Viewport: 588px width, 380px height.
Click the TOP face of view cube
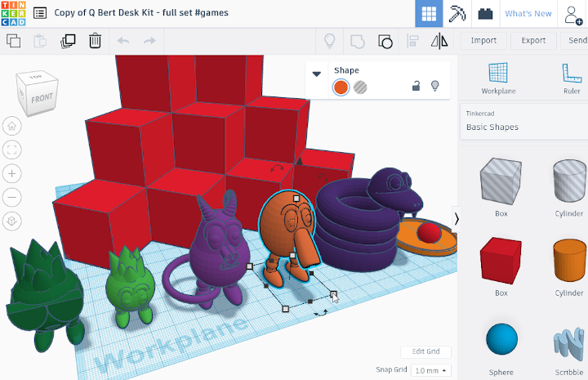pyautogui.click(x=37, y=77)
